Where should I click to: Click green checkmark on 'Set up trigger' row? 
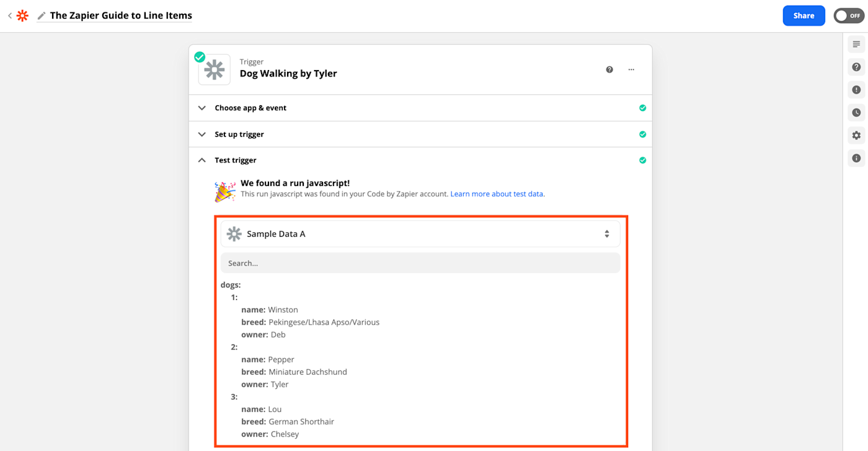[x=642, y=134]
